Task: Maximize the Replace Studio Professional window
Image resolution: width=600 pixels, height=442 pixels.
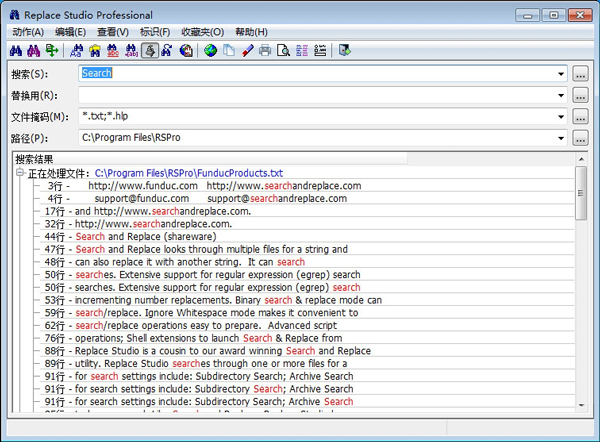Action: pos(554,15)
